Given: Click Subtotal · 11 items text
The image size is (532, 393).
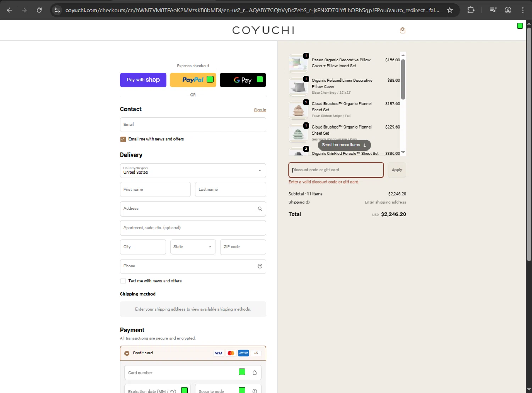Looking at the screenshot, I should (x=305, y=194).
